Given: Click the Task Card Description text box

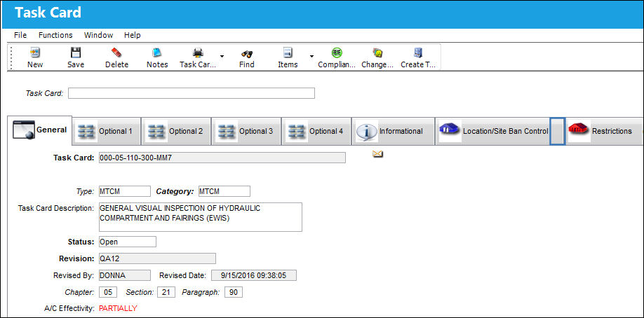Looking at the screenshot, I should (x=201, y=217).
